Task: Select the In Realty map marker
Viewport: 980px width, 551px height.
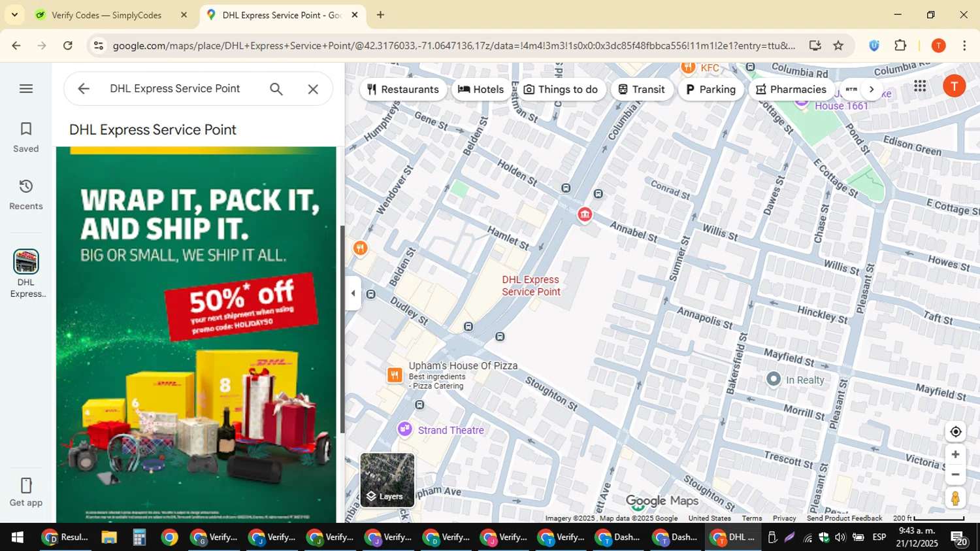Action: (x=774, y=379)
